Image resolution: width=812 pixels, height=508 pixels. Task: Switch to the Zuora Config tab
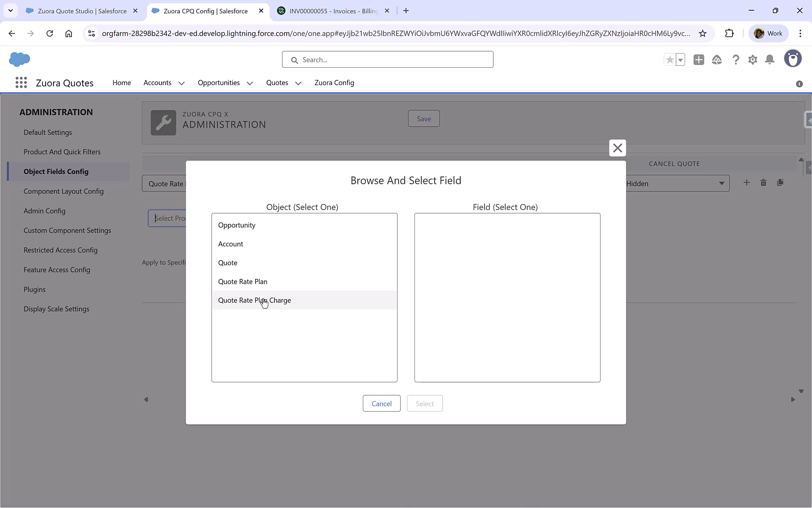[334, 82]
